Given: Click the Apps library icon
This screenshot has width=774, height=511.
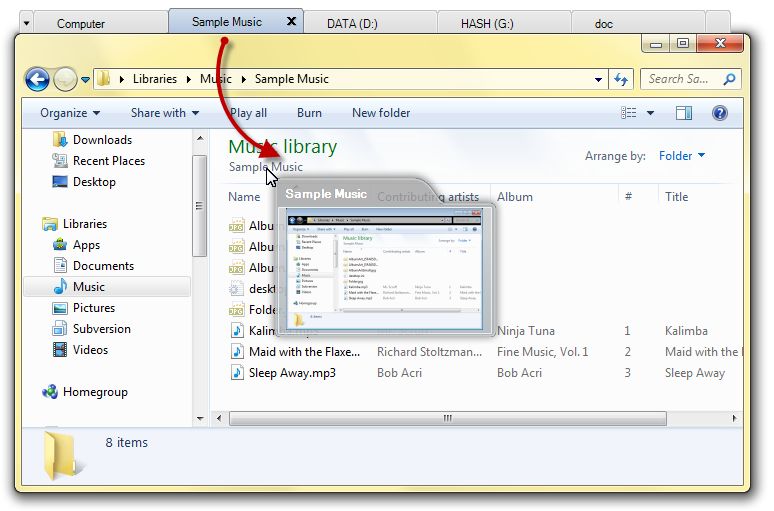Looking at the screenshot, I should pyautogui.click(x=60, y=244).
